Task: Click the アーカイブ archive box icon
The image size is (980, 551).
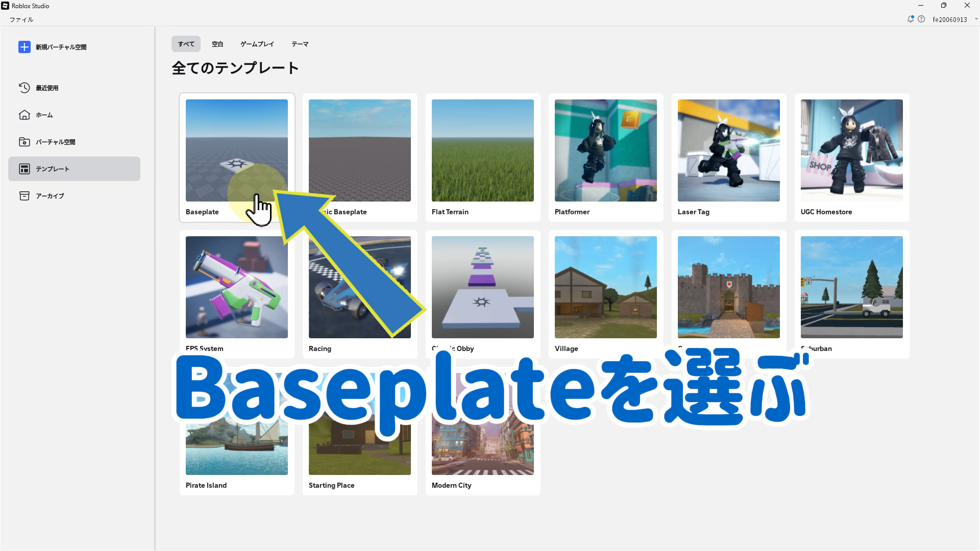Action: [x=24, y=196]
